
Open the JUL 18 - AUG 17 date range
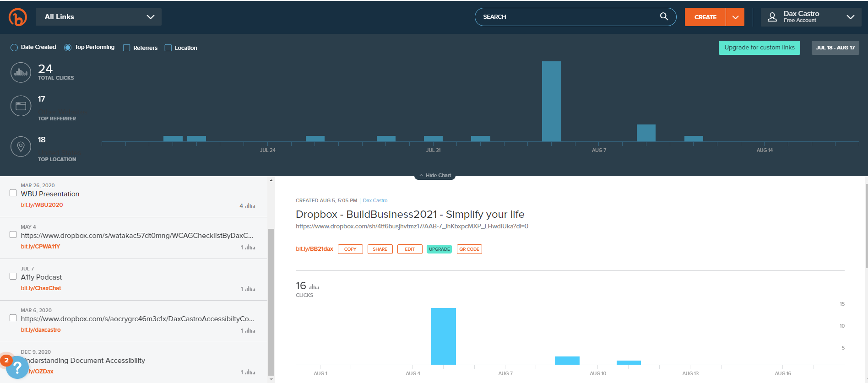835,48
